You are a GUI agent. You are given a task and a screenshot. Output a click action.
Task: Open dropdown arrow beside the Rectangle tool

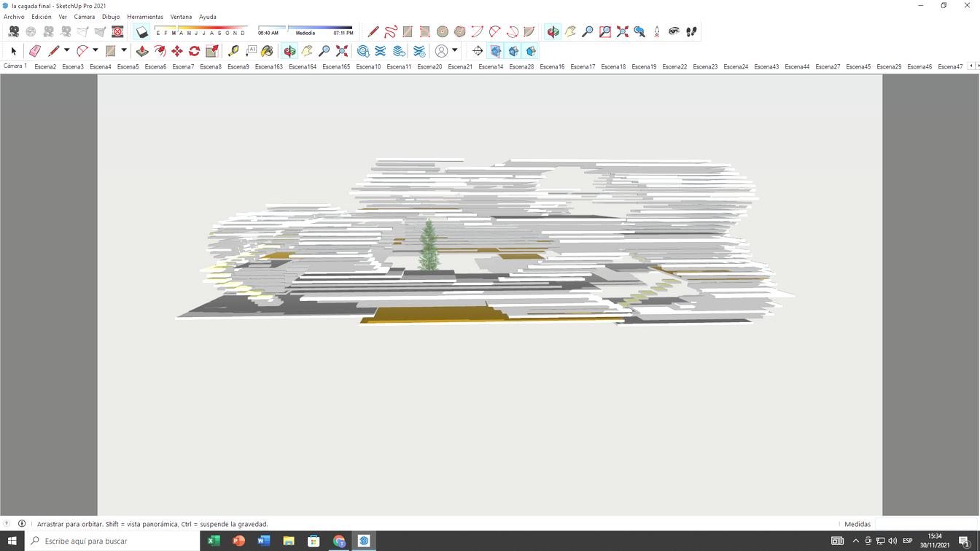(x=124, y=50)
